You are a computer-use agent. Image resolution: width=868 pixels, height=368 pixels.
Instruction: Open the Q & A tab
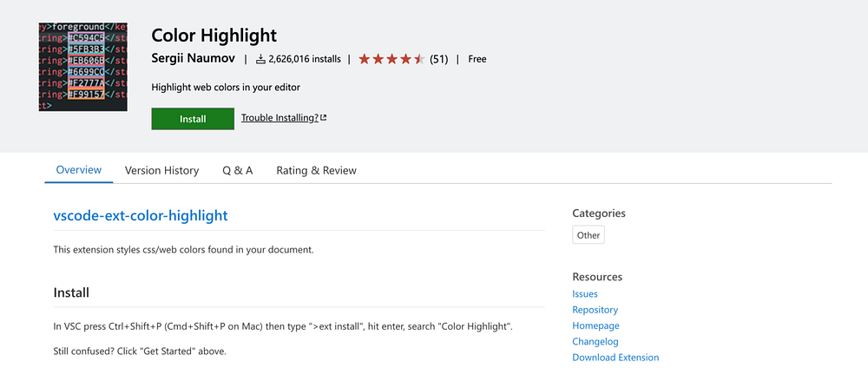coord(238,170)
